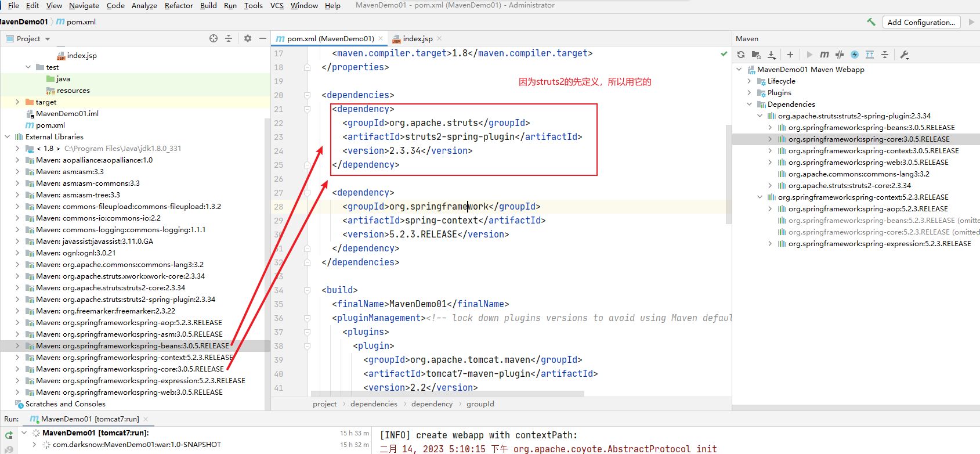Show Maven dependencies diagram
Image resolution: width=980 pixels, height=454 pixels.
click(x=870, y=55)
